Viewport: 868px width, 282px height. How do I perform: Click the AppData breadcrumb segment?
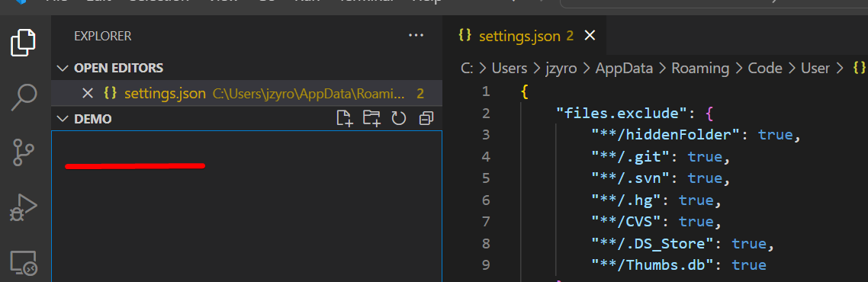point(625,68)
